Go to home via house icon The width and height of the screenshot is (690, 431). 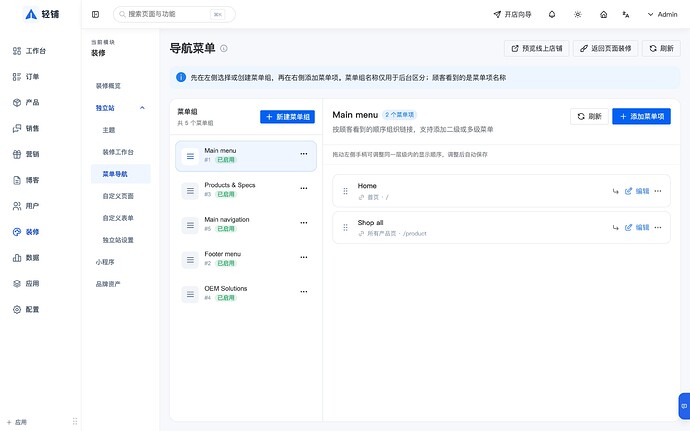(x=604, y=15)
